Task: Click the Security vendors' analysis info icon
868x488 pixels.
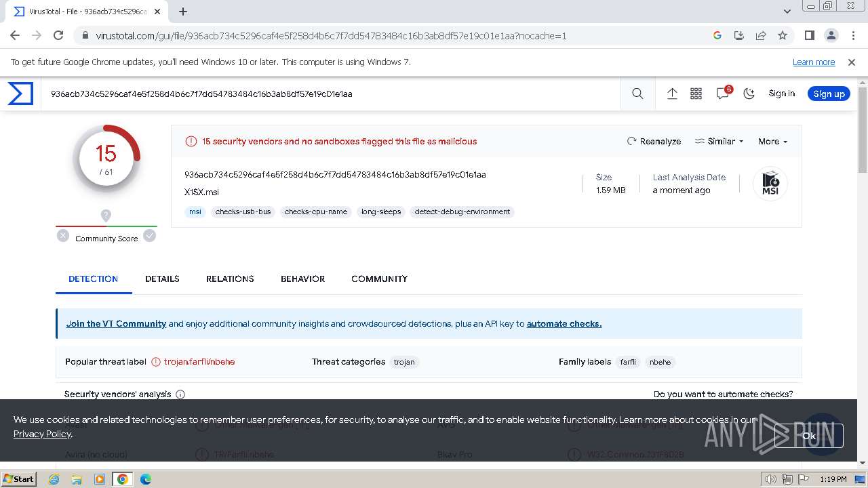Action: (180, 394)
